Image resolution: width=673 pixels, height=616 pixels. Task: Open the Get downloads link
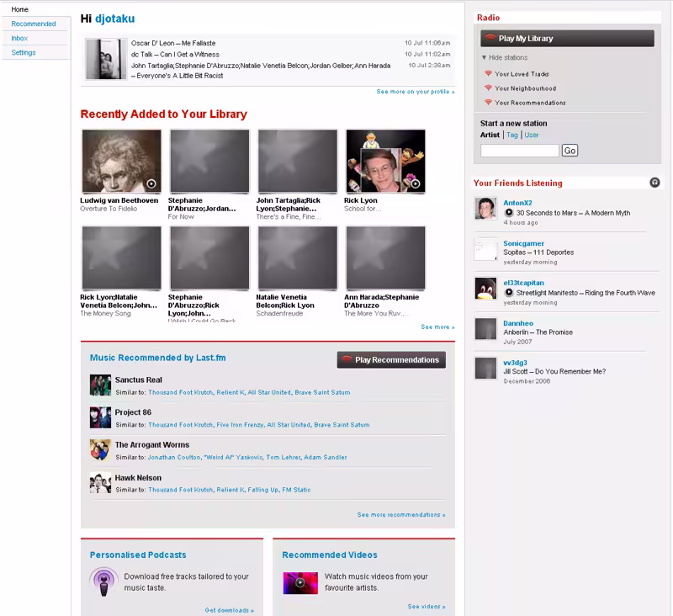click(229, 610)
